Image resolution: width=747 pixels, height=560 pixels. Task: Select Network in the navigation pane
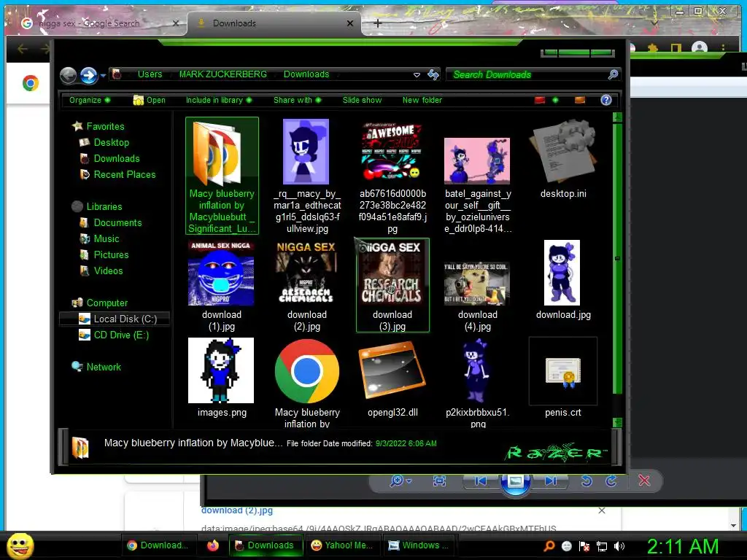point(104,367)
